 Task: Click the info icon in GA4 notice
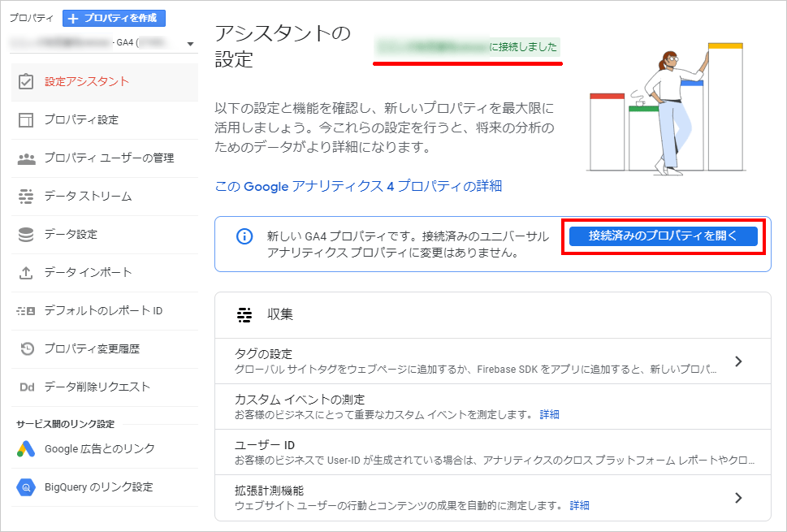point(244,236)
